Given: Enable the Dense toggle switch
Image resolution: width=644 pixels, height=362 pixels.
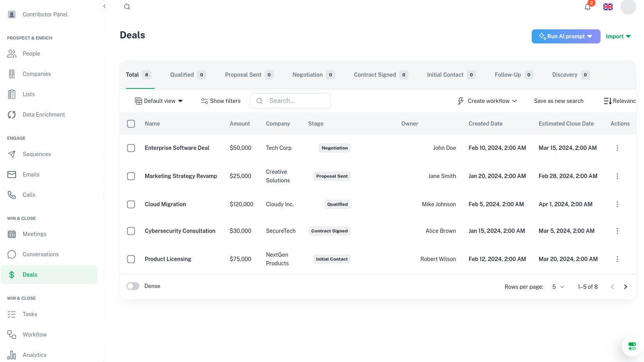Looking at the screenshot, I should point(133,286).
